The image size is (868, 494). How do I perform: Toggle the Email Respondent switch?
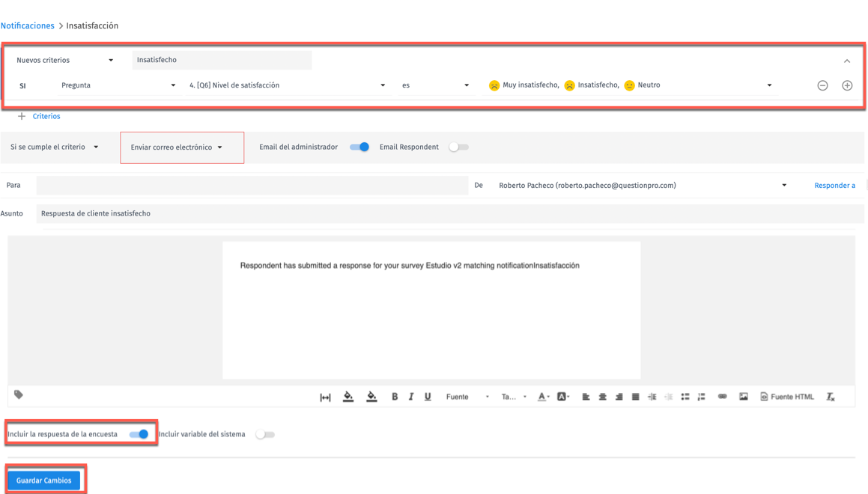458,147
